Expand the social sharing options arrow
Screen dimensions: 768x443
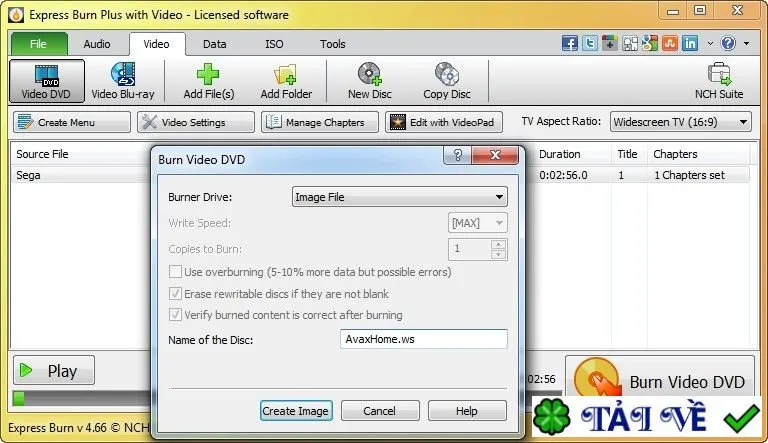point(710,44)
